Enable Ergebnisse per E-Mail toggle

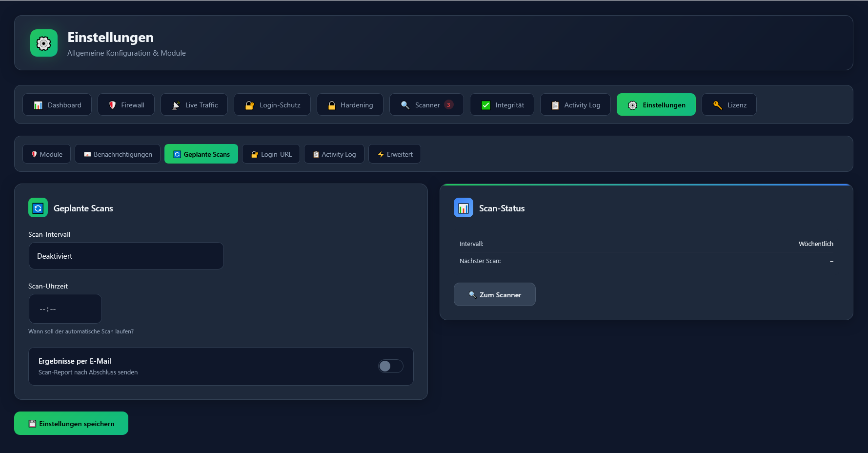390,366
